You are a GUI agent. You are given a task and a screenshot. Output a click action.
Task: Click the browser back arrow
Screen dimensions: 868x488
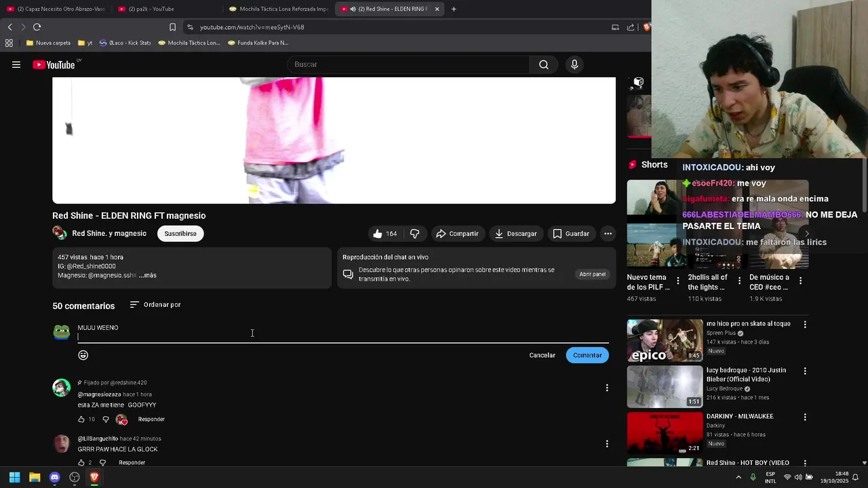pyautogui.click(x=9, y=27)
